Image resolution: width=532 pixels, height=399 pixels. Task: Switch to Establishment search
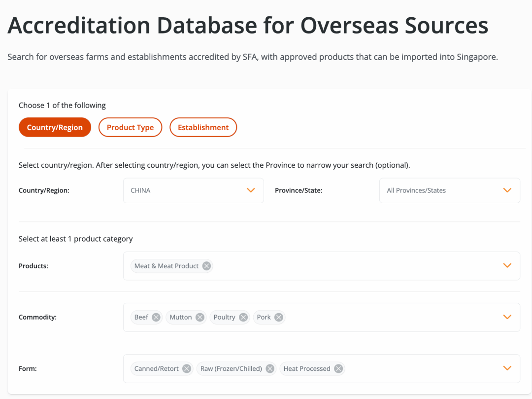[x=203, y=127]
